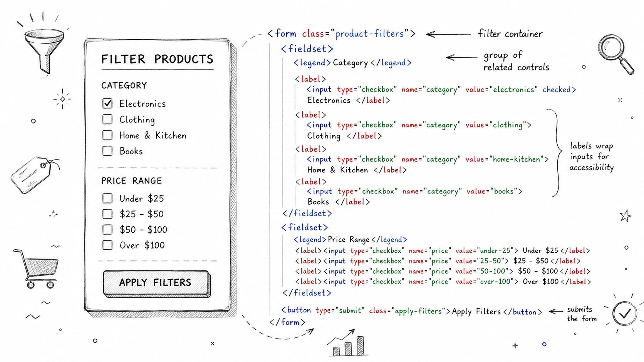Click the value="25-50" attribute in code
Viewport: 644px width, 362px height.
(480, 261)
